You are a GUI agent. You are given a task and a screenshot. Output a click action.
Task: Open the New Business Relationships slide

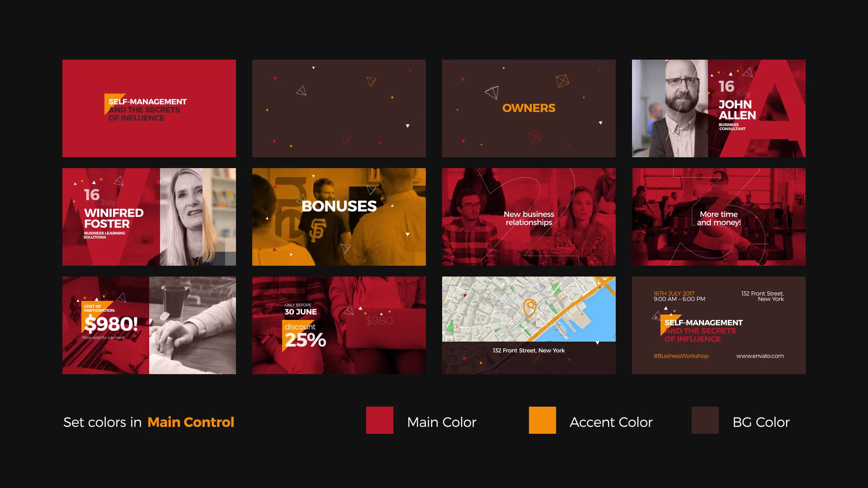[x=529, y=216]
